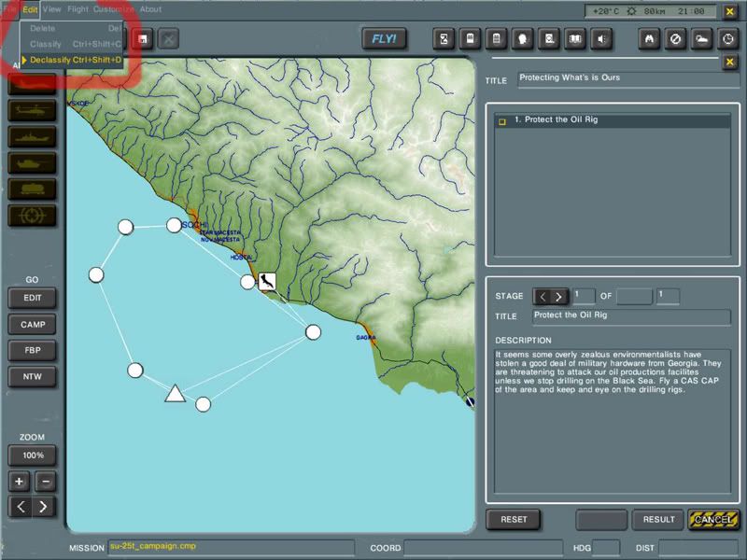Viewport: 747px width, 560px height.
Task: Zoom in with the plus button
Action: (x=20, y=482)
